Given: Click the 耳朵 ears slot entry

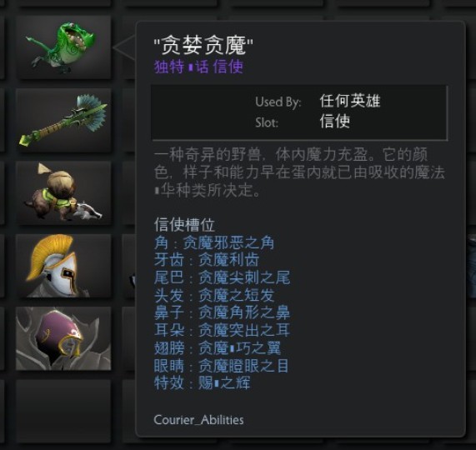Looking at the screenshot, I should [x=222, y=330].
